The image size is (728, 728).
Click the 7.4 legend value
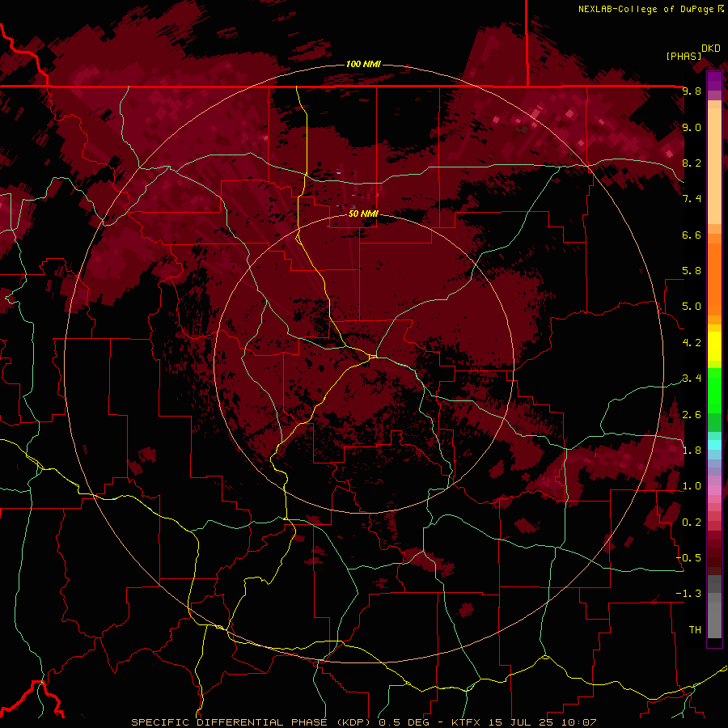692,199
